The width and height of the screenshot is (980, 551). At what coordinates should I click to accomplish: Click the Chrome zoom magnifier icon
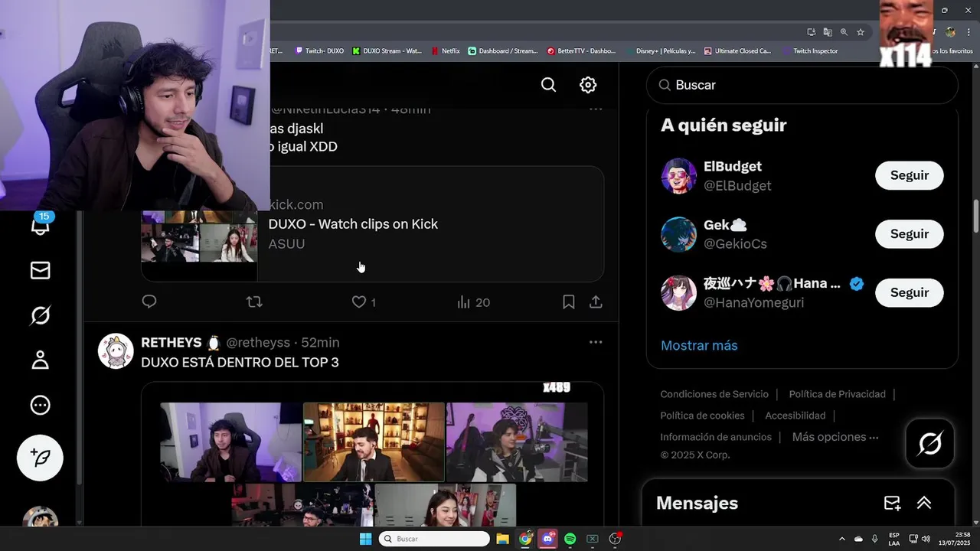coord(844,32)
